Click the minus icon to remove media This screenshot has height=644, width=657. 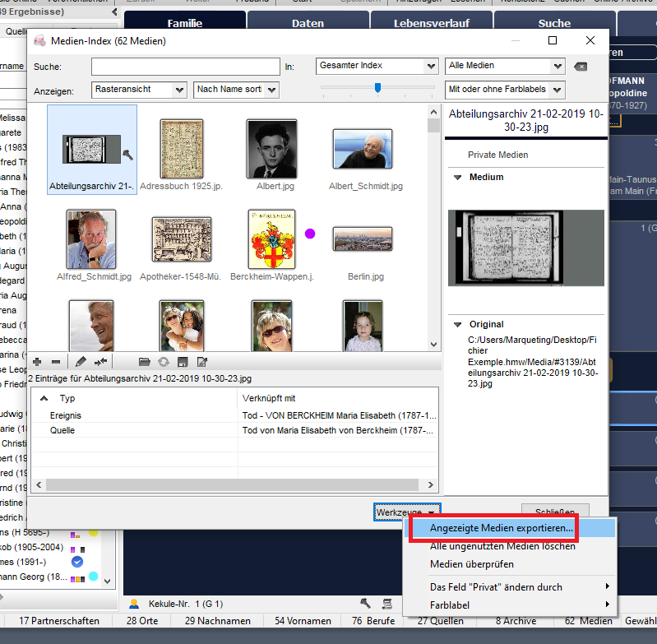tap(56, 361)
